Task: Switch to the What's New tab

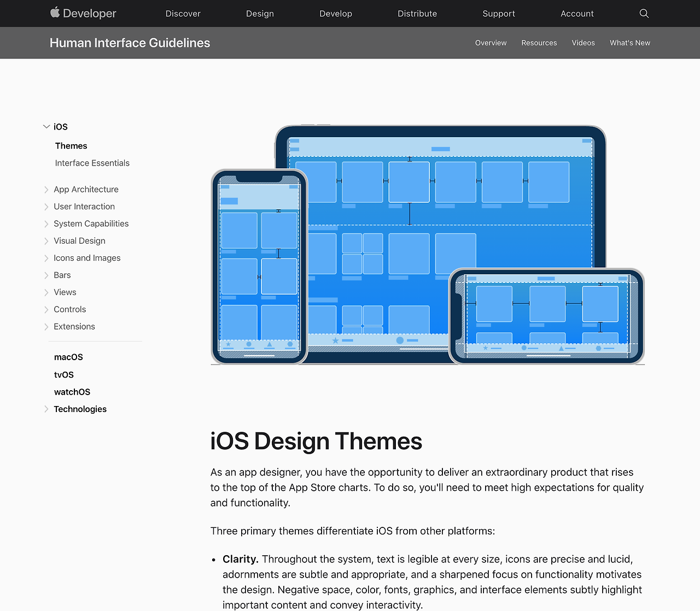Action: coord(630,43)
